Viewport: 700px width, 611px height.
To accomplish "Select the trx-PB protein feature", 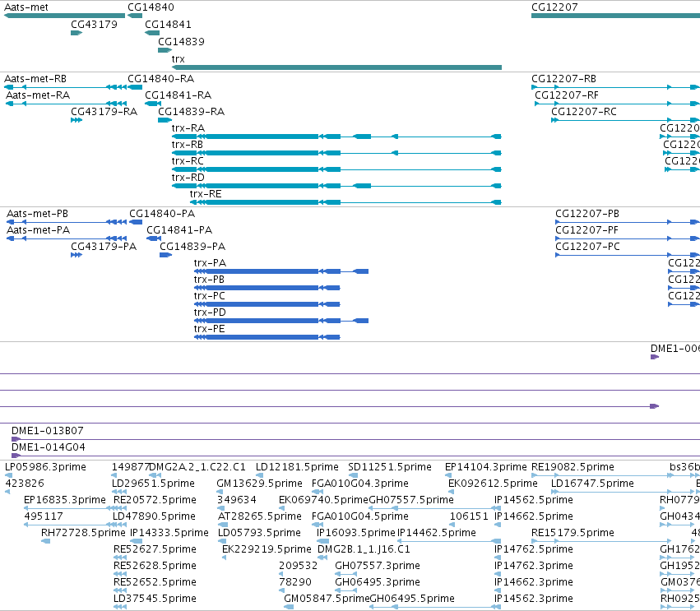I will tap(267, 289).
